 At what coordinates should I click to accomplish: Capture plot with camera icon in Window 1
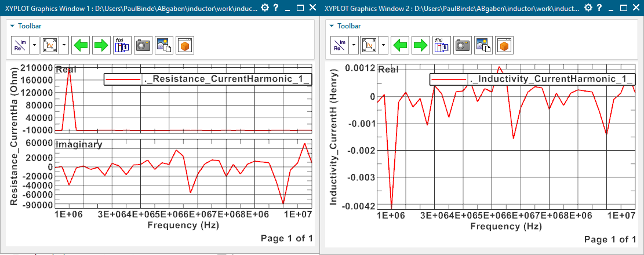pyautogui.click(x=143, y=45)
